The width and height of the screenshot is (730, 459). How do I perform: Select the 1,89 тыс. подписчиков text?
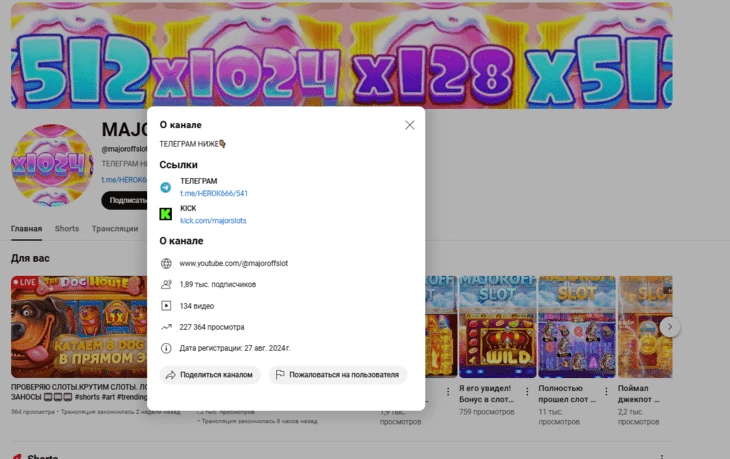click(x=218, y=284)
